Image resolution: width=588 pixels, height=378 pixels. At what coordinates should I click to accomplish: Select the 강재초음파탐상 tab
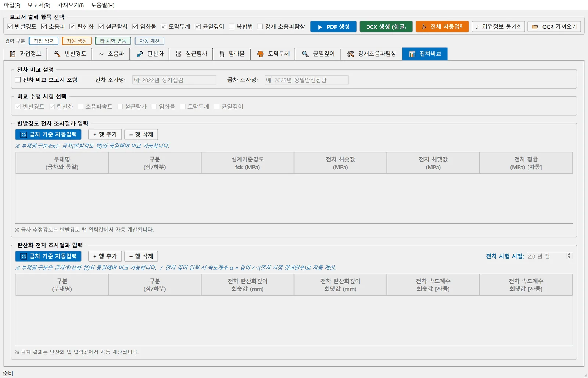click(x=371, y=54)
